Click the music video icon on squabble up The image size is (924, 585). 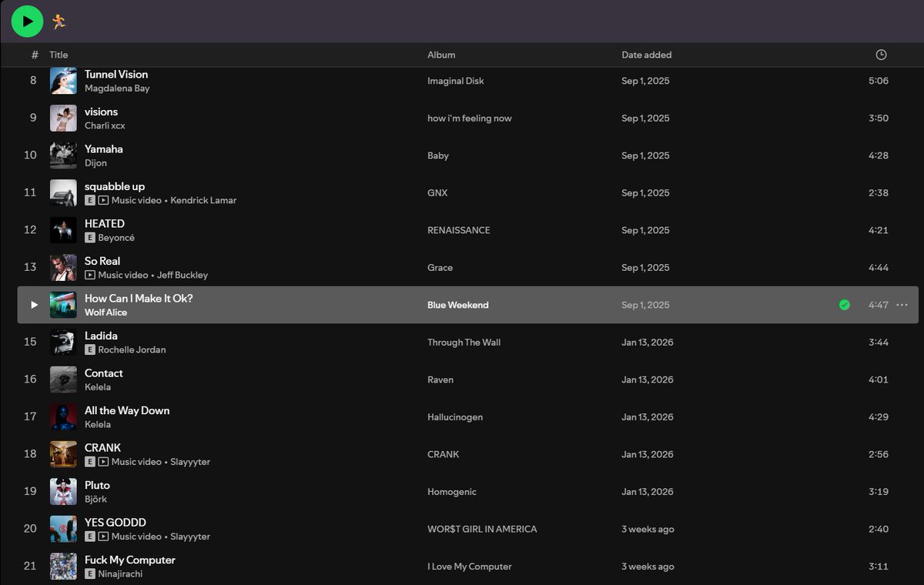(103, 200)
